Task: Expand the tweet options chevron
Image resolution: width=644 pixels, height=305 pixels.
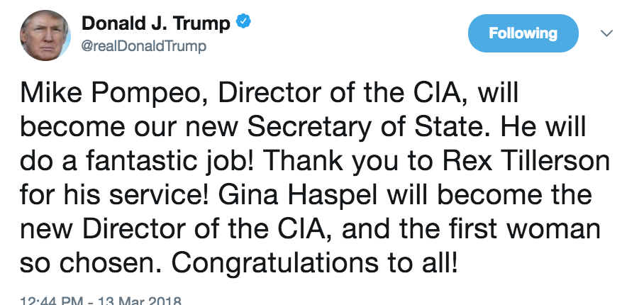Action: point(607,33)
